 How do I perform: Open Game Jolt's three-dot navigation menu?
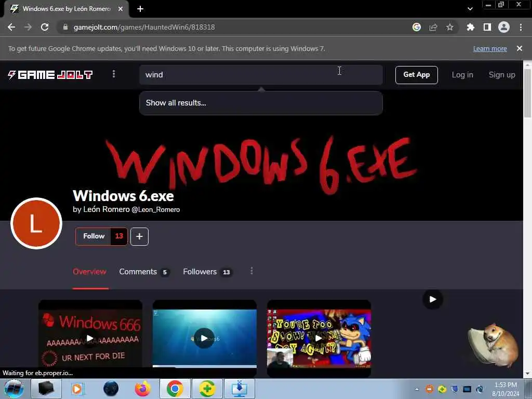point(114,74)
